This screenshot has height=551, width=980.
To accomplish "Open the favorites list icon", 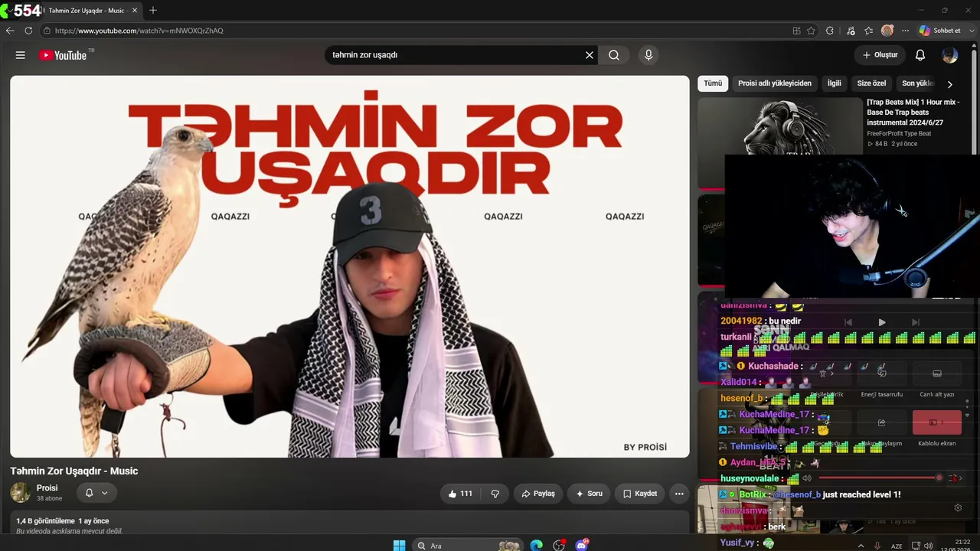I will point(869,31).
